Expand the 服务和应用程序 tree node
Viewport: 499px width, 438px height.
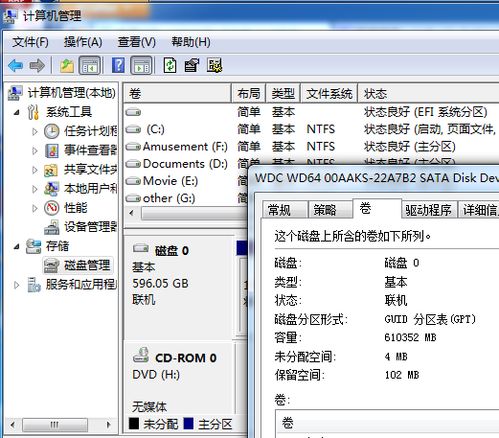[16, 285]
